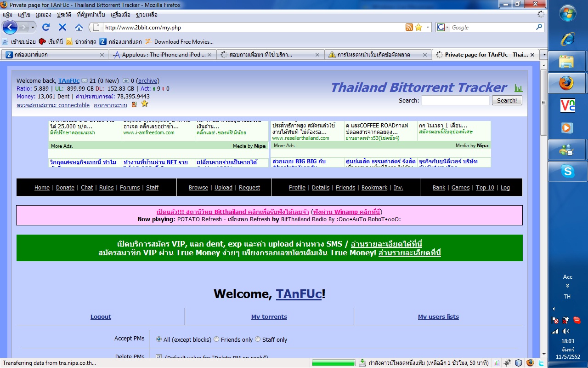The width and height of the screenshot is (588, 368).
Task: Open the Browse link in the black nav bar
Action: (x=198, y=188)
